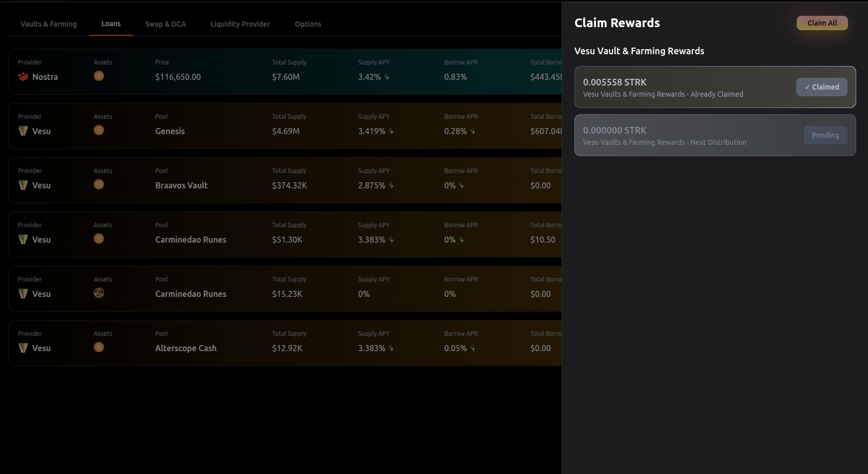
Task: Click the sparkle icon beside Alterscope Cash 0.05% Borrow APR
Action: click(x=473, y=349)
